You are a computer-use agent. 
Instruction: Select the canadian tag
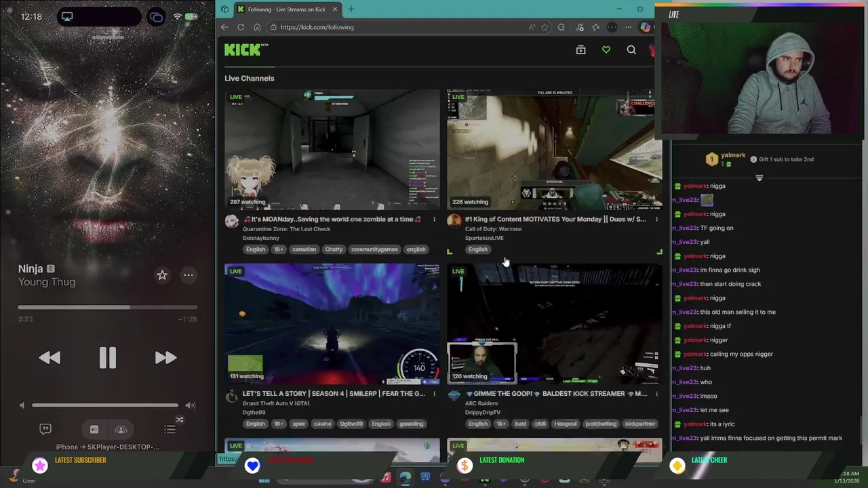pos(304,249)
